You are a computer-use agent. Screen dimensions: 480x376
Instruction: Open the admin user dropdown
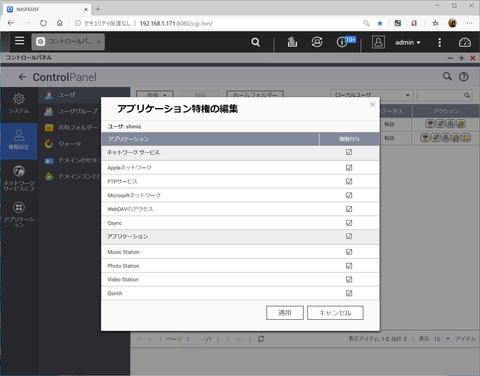tap(408, 42)
